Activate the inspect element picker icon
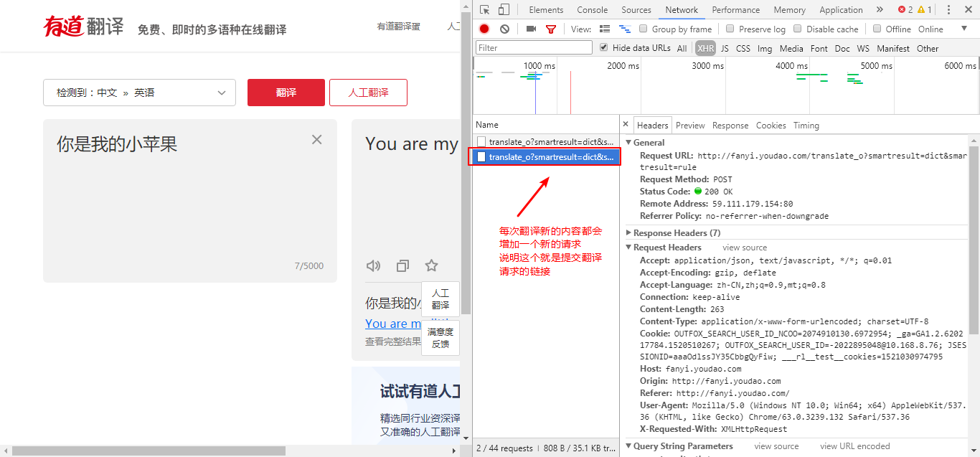 pyautogui.click(x=485, y=9)
